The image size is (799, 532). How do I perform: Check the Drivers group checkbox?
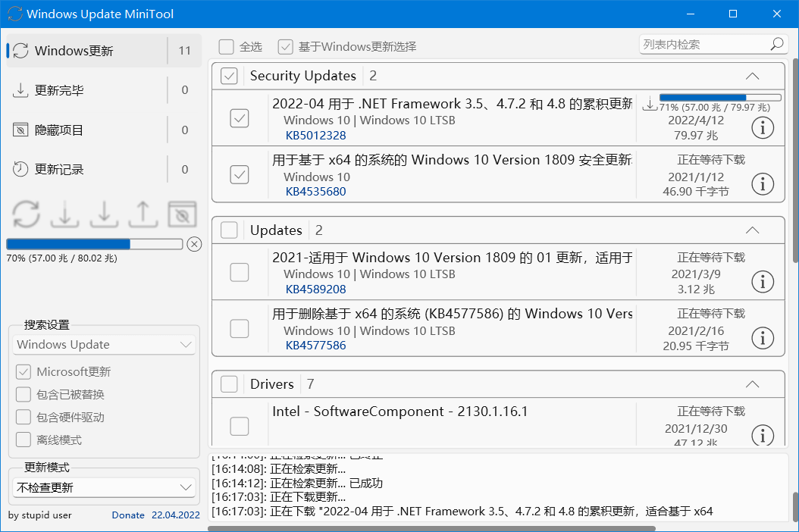229,384
